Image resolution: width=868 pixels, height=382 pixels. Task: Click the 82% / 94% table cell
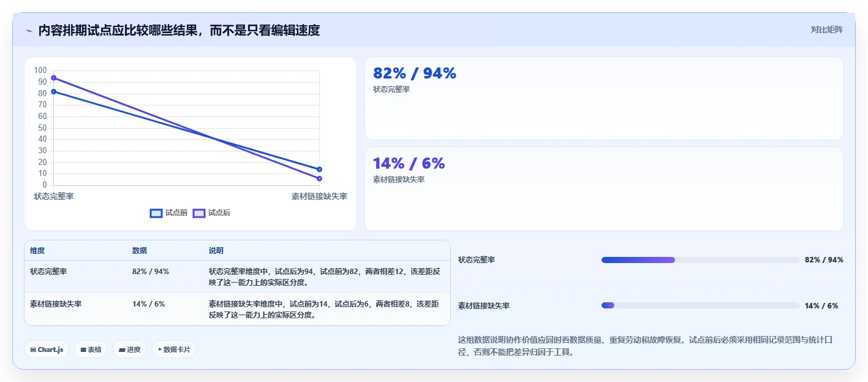click(x=151, y=272)
